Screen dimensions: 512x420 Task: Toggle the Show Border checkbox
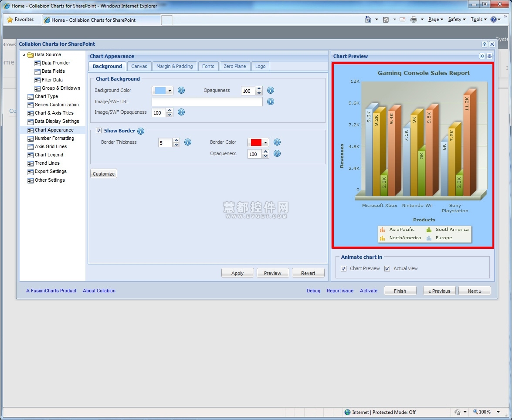pyautogui.click(x=98, y=131)
